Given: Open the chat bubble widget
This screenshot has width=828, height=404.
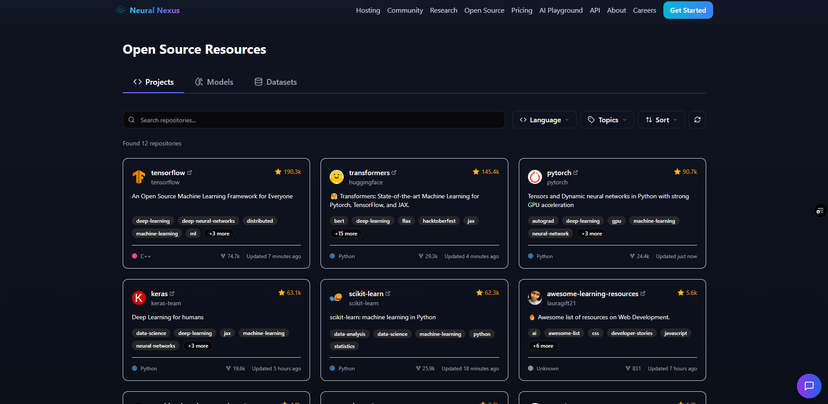Looking at the screenshot, I should (808, 386).
